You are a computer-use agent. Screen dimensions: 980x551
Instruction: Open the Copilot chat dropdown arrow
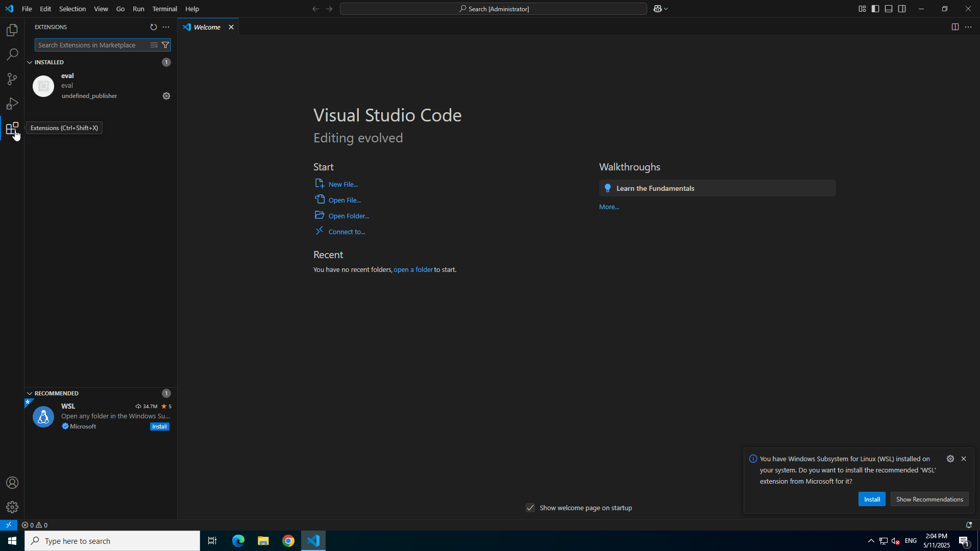coord(666,9)
